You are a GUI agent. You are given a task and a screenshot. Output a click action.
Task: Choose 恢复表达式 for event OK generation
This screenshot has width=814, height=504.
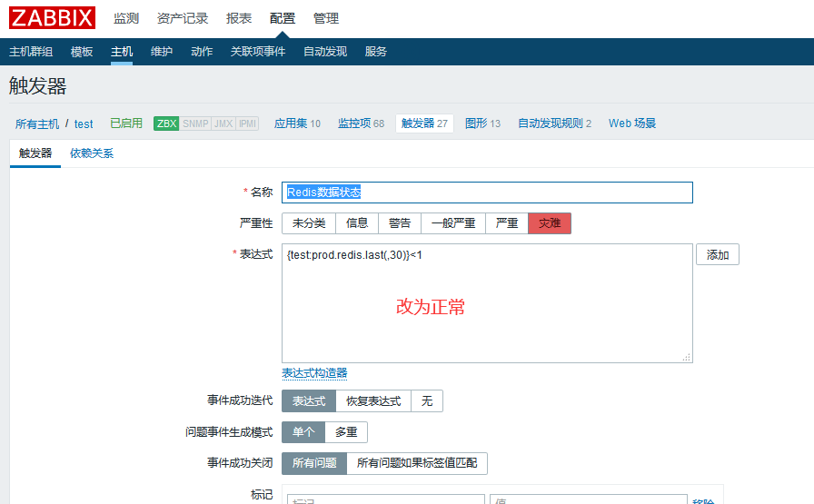373,401
